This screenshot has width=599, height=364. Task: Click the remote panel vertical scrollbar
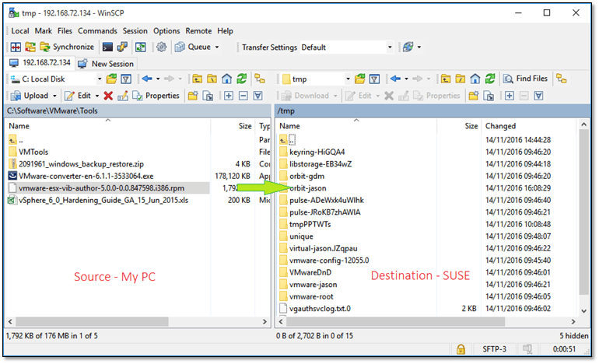coord(583,212)
